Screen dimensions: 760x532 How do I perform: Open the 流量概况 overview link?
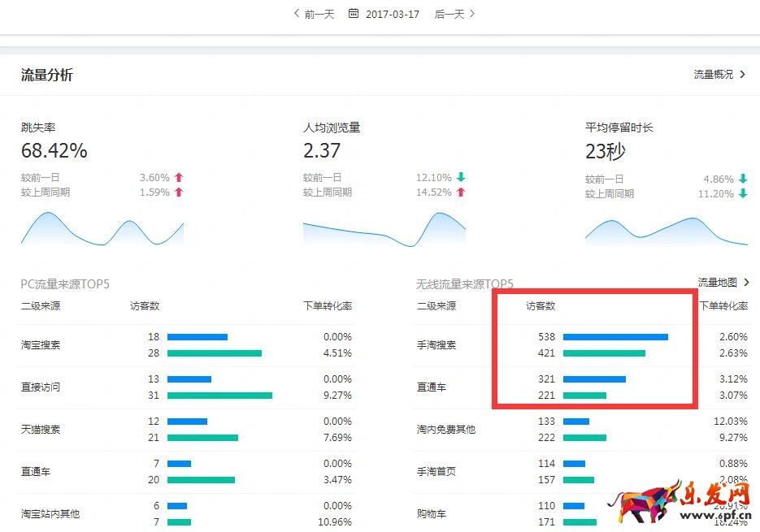click(719, 75)
